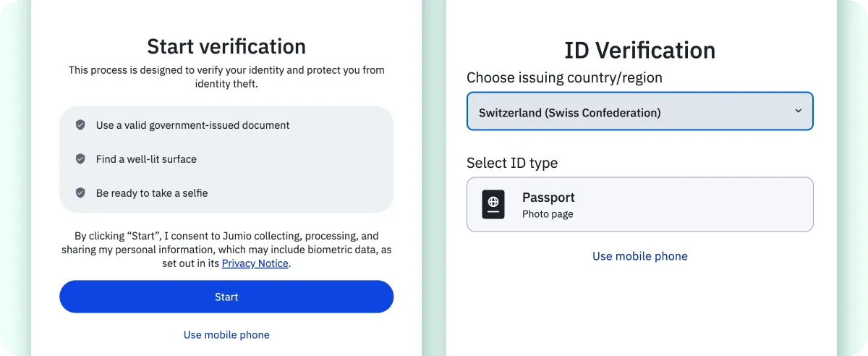Click the blue Start button
Screen dimensions: 868x356
point(226,297)
